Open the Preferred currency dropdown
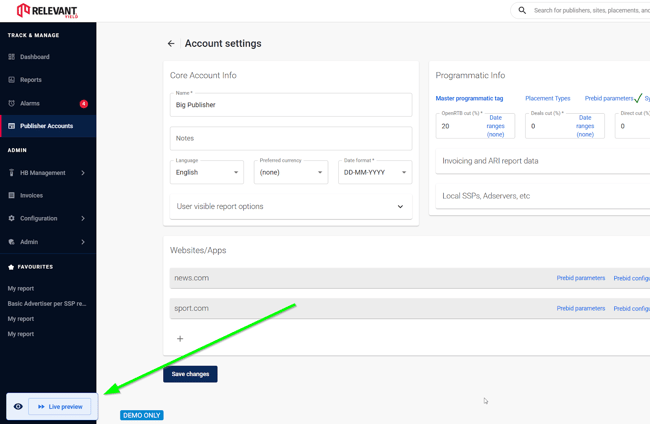This screenshot has width=650, height=424. point(291,172)
